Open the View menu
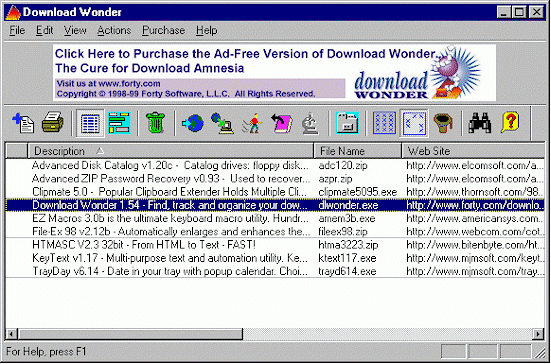 [75, 31]
